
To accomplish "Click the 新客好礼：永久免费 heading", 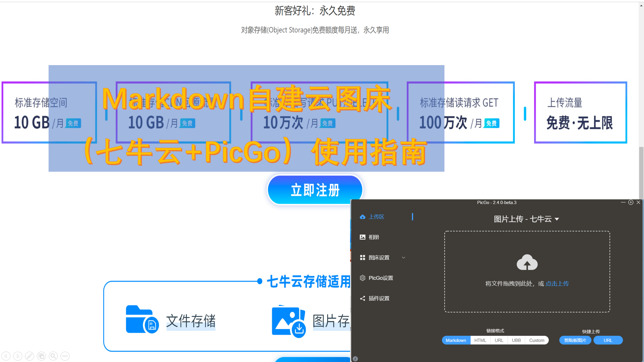I will (x=315, y=11).
